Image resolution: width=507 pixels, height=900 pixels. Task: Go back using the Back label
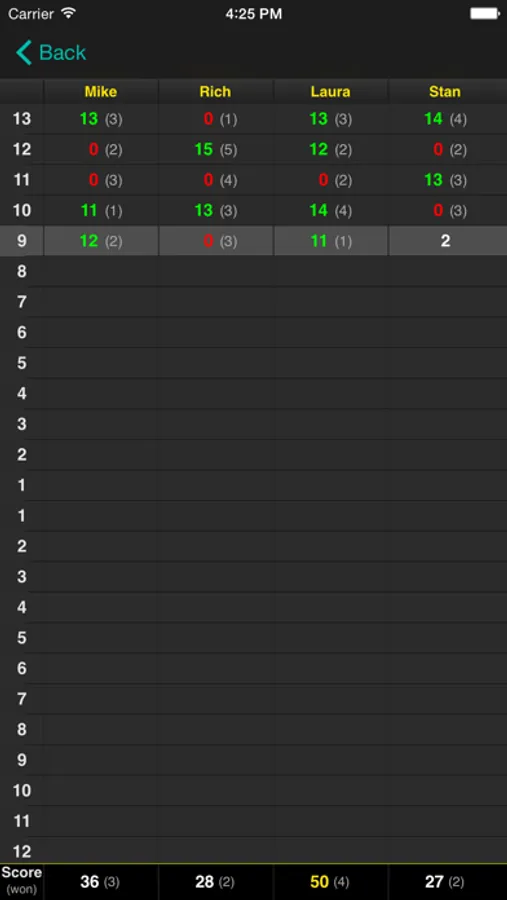tap(63, 53)
